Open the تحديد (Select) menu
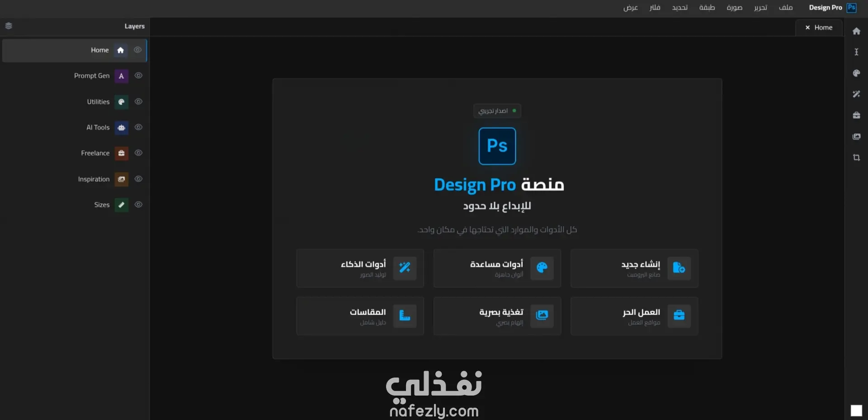Image resolution: width=868 pixels, height=420 pixels. click(679, 7)
